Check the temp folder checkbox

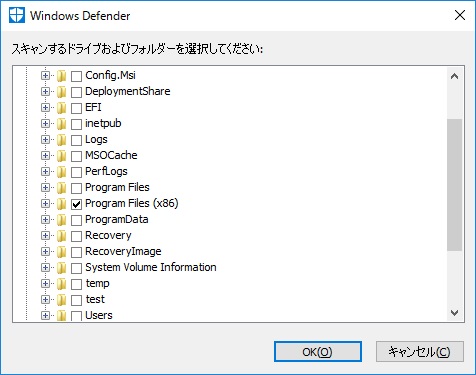pos(76,284)
